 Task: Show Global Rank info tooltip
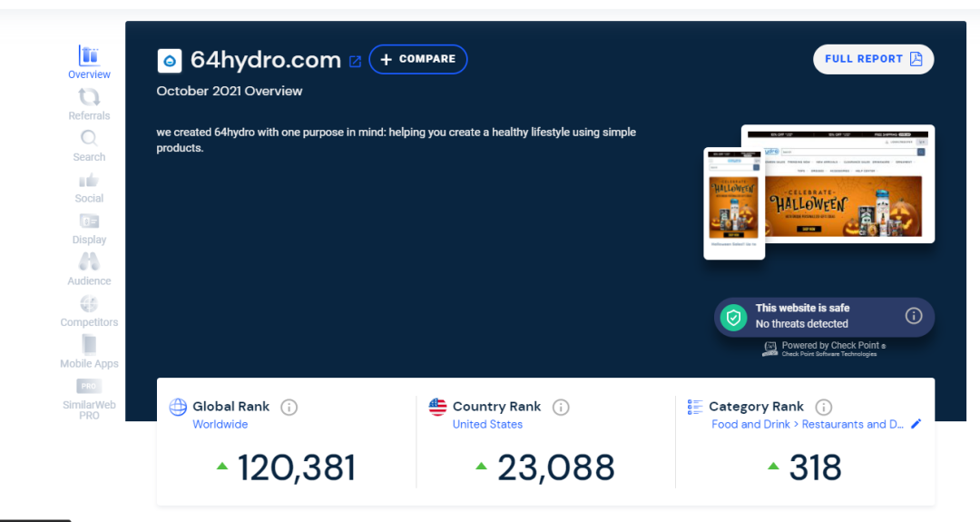coord(289,408)
